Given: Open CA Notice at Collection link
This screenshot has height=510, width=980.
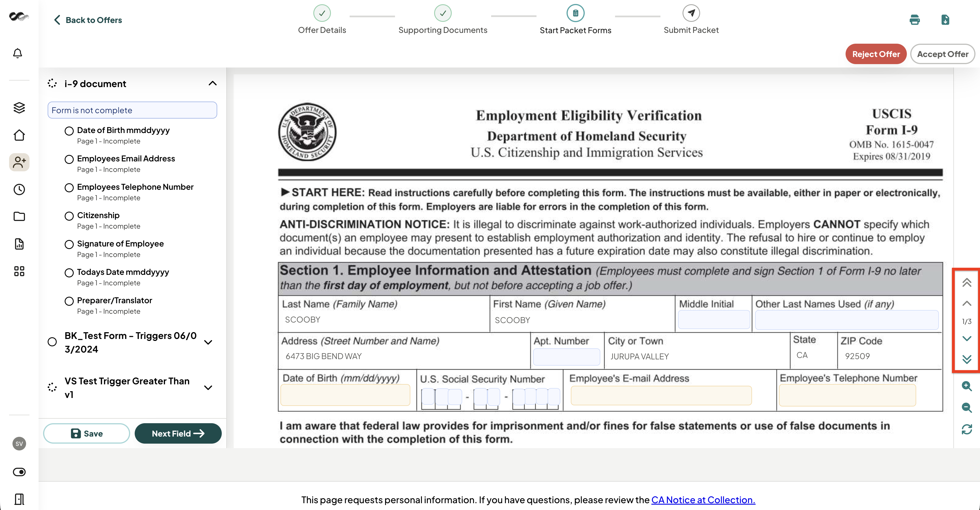Looking at the screenshot, I should 703,500.
